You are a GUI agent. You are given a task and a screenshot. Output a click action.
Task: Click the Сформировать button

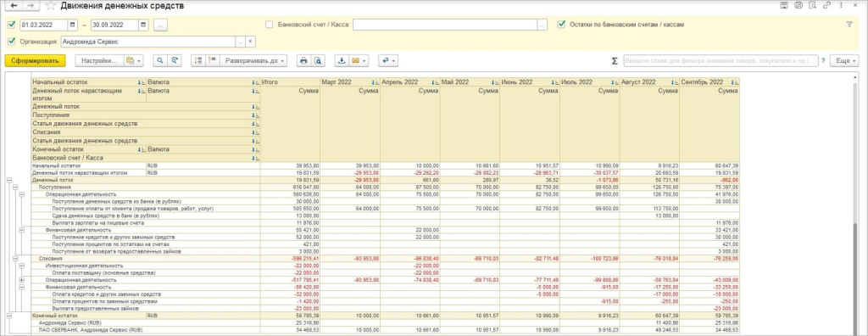click(x=35, y=61)
